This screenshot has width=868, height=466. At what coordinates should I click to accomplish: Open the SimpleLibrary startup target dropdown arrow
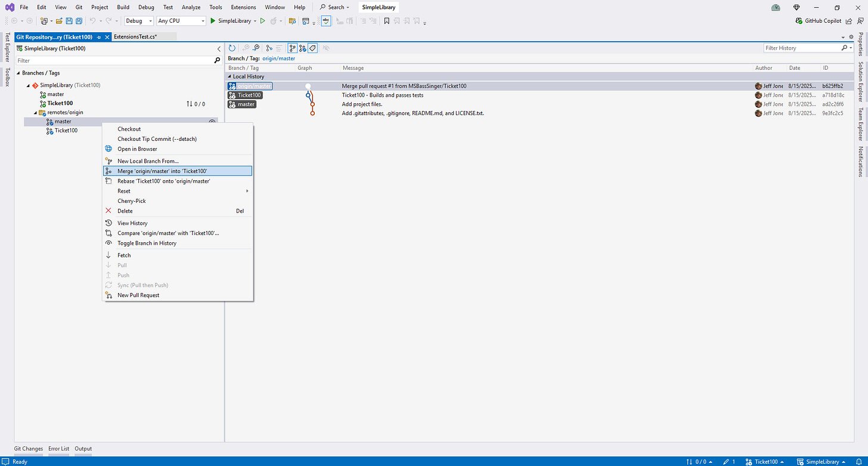[x=255, y=21]
